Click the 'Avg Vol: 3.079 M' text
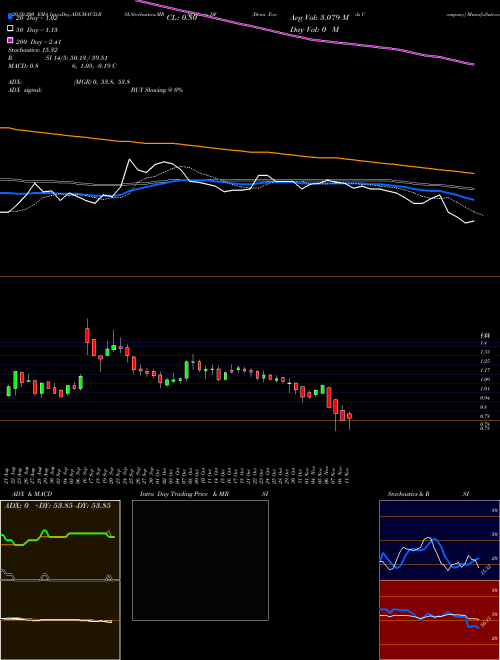500x660 pixels. (x=319, y=18)
